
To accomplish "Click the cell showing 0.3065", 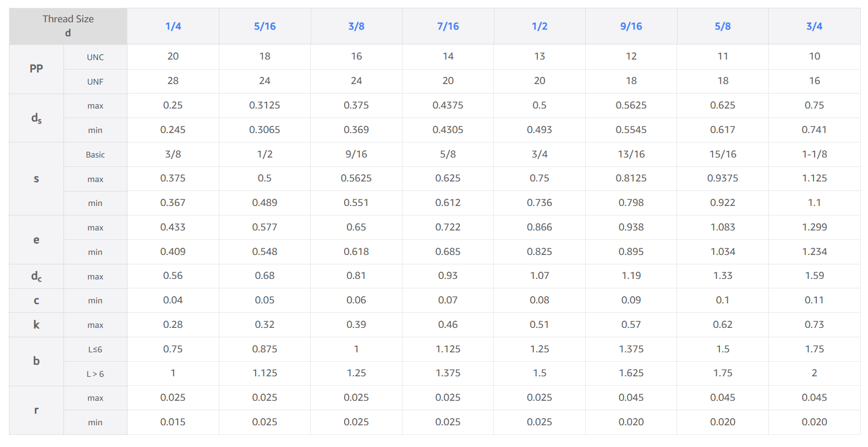I will pos(264,130).
